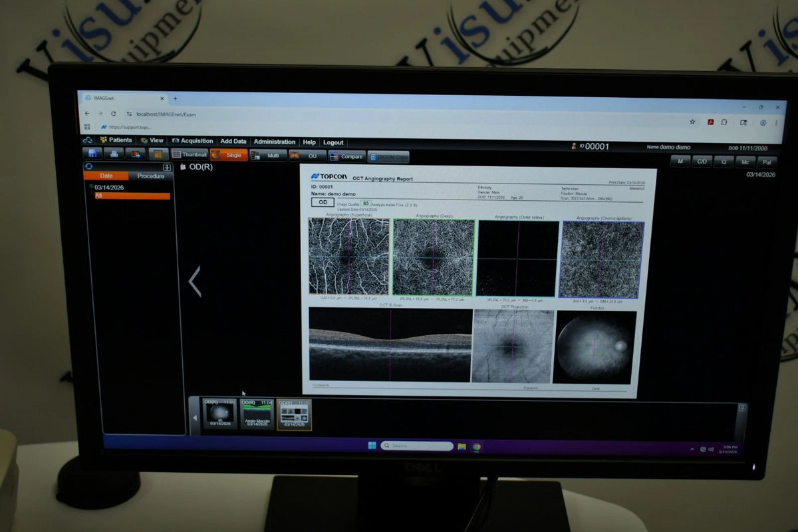Open the Help menu
Screen dimensions: 798x532
tap(309, 142)
